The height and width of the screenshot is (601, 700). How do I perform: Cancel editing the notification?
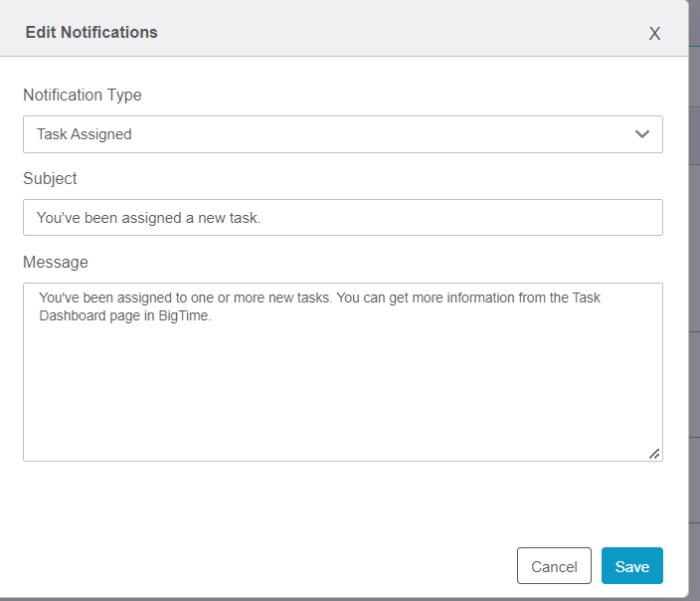click(554, 566)
